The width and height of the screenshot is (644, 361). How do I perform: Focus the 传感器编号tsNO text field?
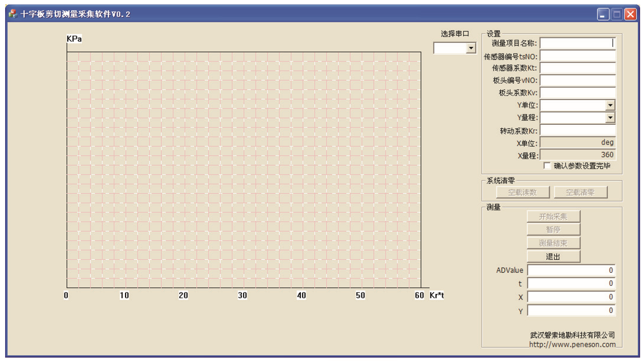pos(577,56)
